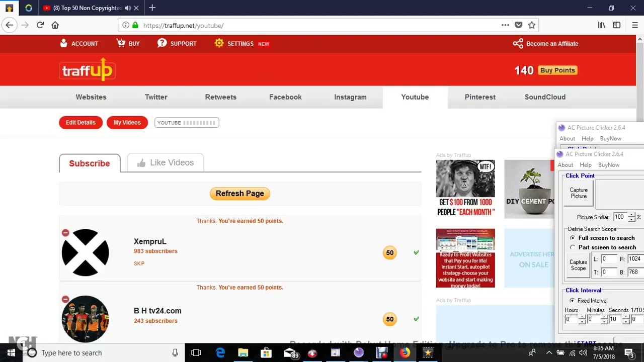The image size is (644, 362).
Task: Click the Capture Scope button
Action: pos(578,265)
